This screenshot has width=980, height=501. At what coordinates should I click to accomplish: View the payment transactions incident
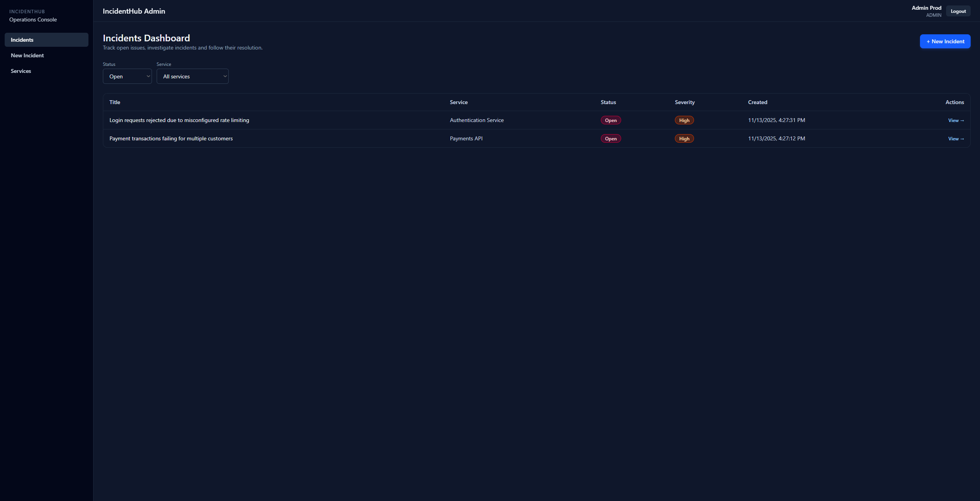point(955,138)
